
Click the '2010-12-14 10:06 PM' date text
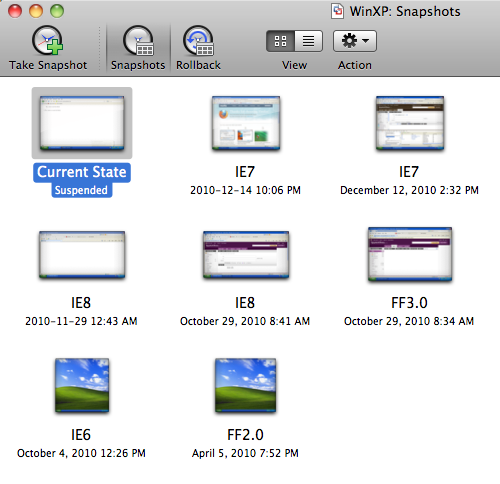click(x=245, y=190)
